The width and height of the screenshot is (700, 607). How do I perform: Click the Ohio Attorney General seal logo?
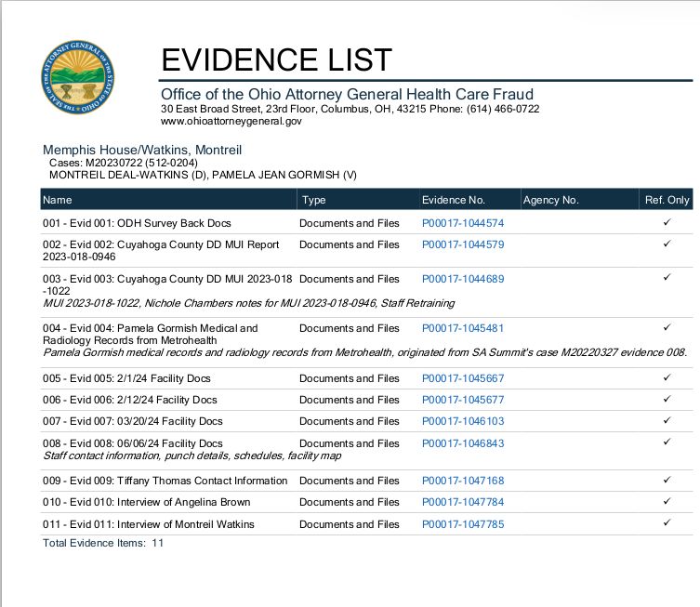click(x=78, y=77)
